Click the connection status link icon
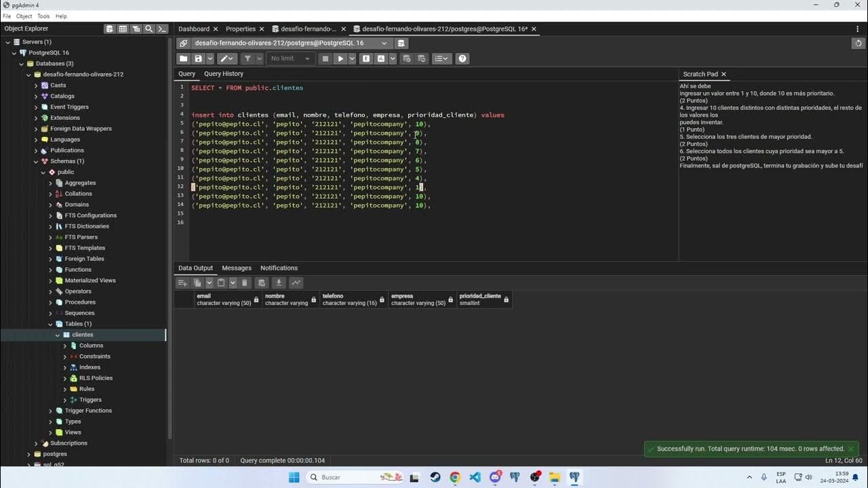The height and width of the screenshot is (488, 868). click(x=183, y=43)
